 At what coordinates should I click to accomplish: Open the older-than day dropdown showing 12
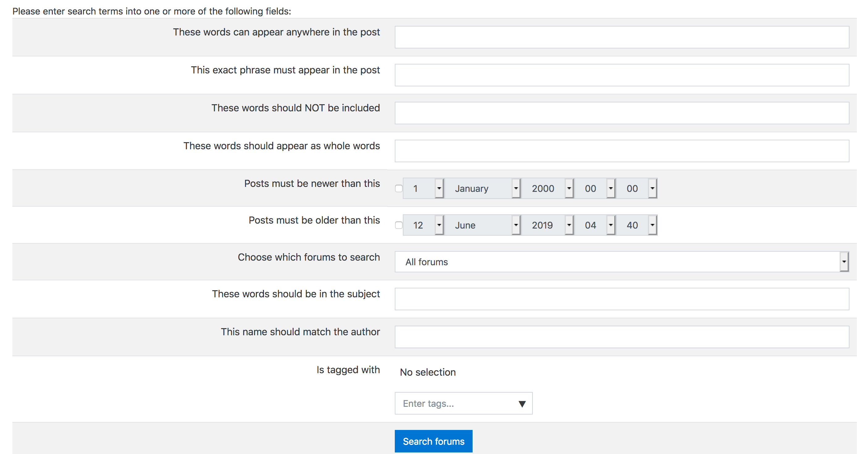click(423, 225)
